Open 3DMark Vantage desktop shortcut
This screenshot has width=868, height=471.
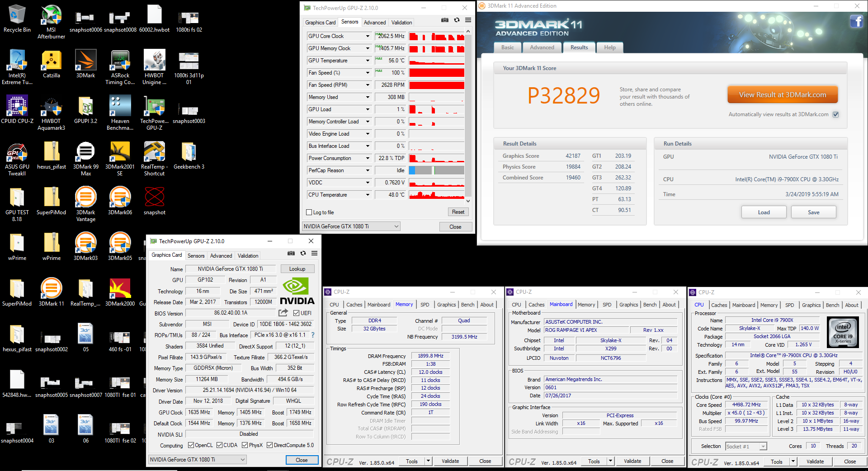pyautogui.click(x=85, y=204)
